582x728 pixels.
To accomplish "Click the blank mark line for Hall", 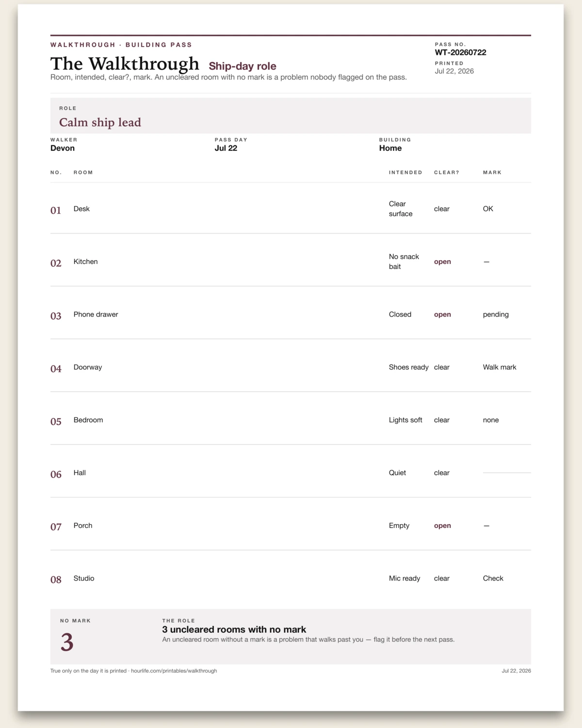I will click(507, 473).
